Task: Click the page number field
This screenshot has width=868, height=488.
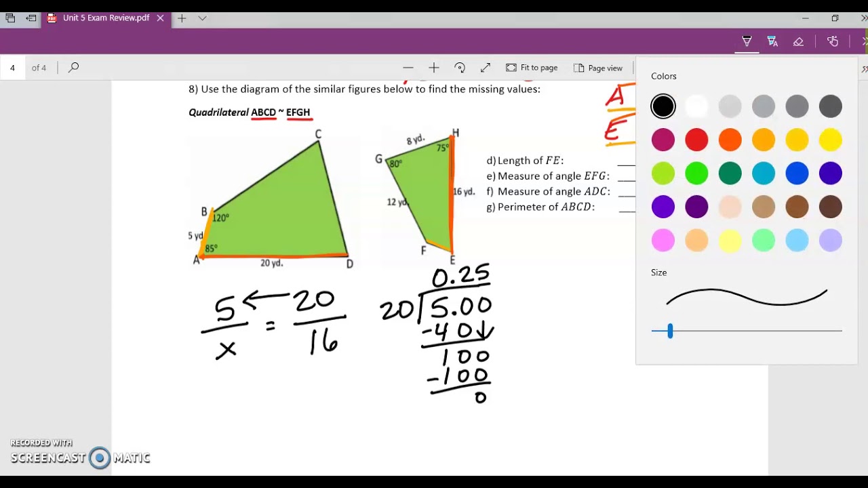Action: (13, 68)
